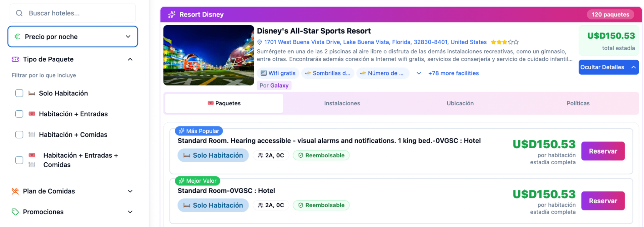This screenshot has height=227, width=644.
Task: Click the search magnifier icon
Action: coord(19,13)
